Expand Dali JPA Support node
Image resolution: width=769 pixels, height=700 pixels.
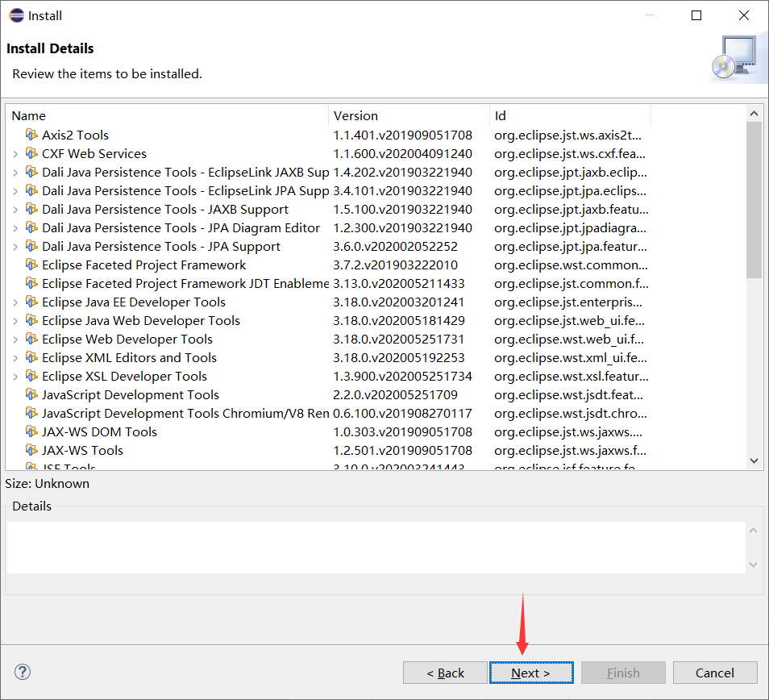click(15, 247)
